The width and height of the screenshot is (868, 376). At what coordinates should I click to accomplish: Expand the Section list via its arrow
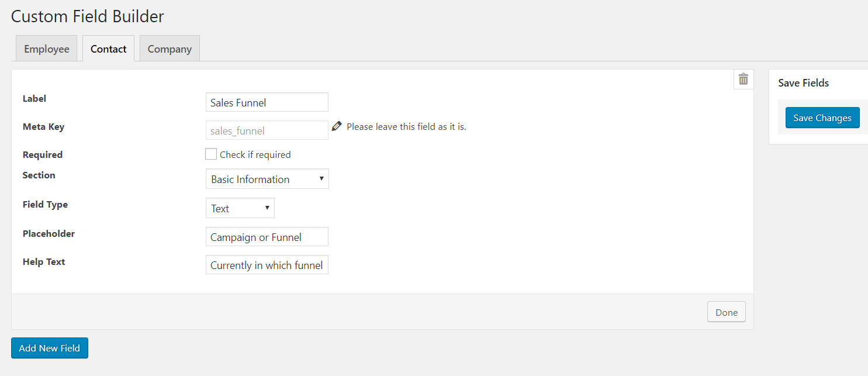[x=321, y=178]
